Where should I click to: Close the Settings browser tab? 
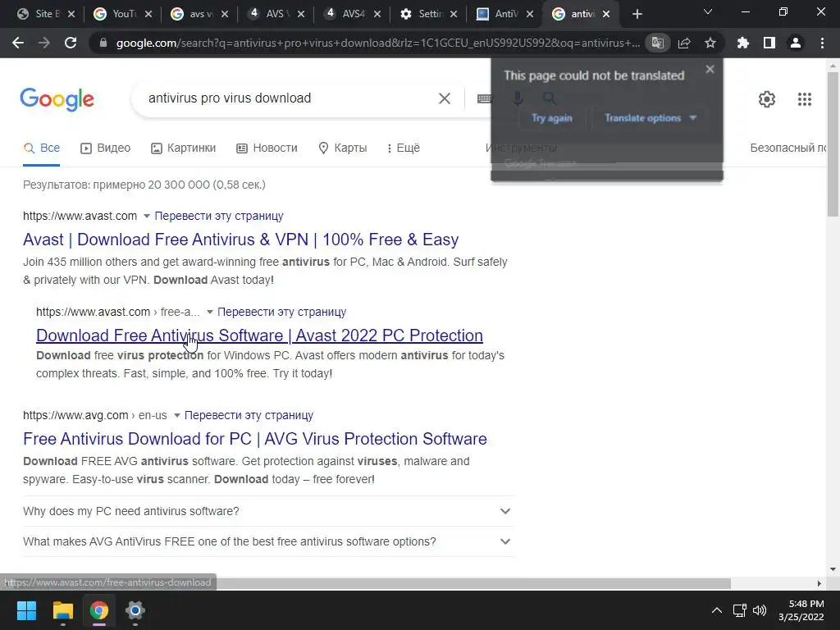tap(453, 14)
